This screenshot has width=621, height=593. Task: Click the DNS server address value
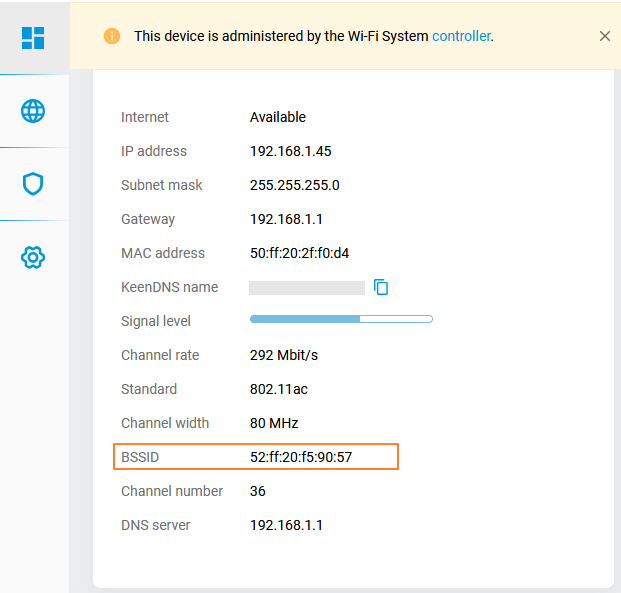pos(286,525)
